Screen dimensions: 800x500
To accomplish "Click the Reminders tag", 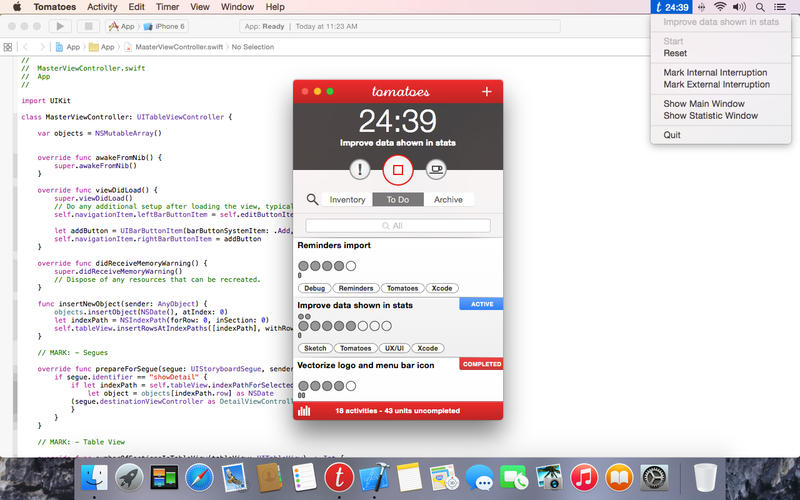I will 356,288.
